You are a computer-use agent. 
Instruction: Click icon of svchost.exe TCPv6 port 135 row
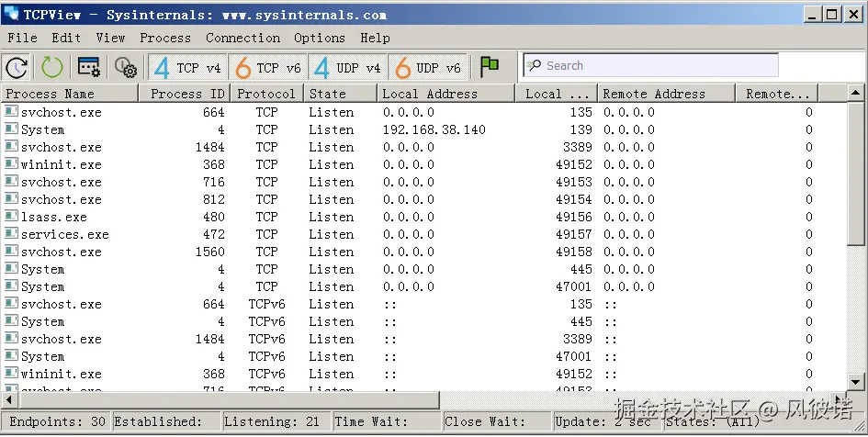point(11,303)
